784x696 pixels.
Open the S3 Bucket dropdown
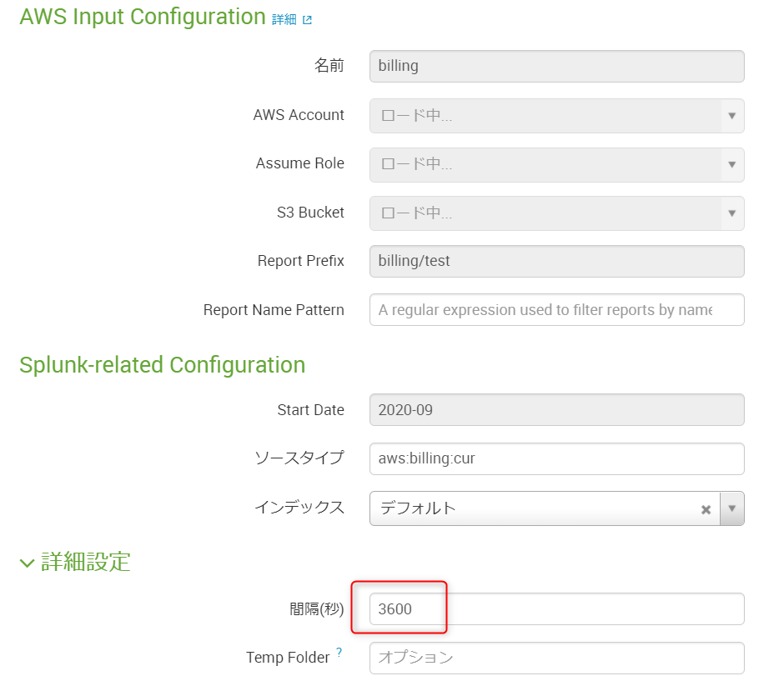(x=556, y=213)
